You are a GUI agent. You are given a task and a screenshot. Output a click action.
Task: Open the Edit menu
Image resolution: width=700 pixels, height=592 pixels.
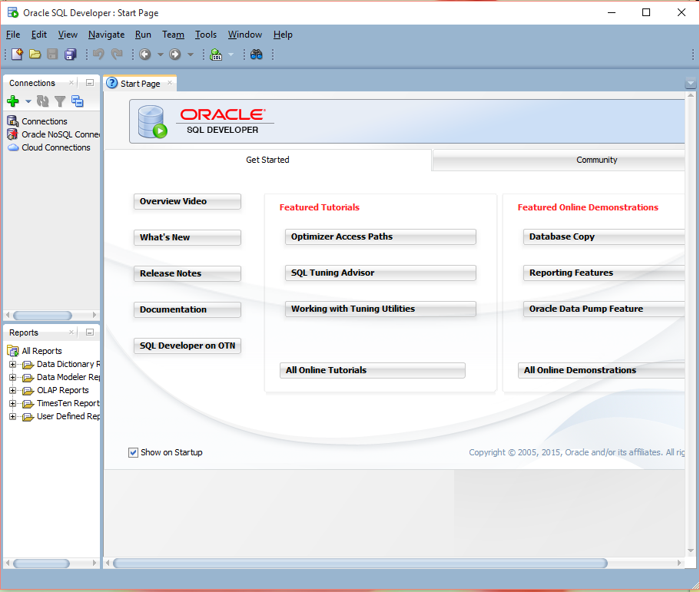(39, 35)
